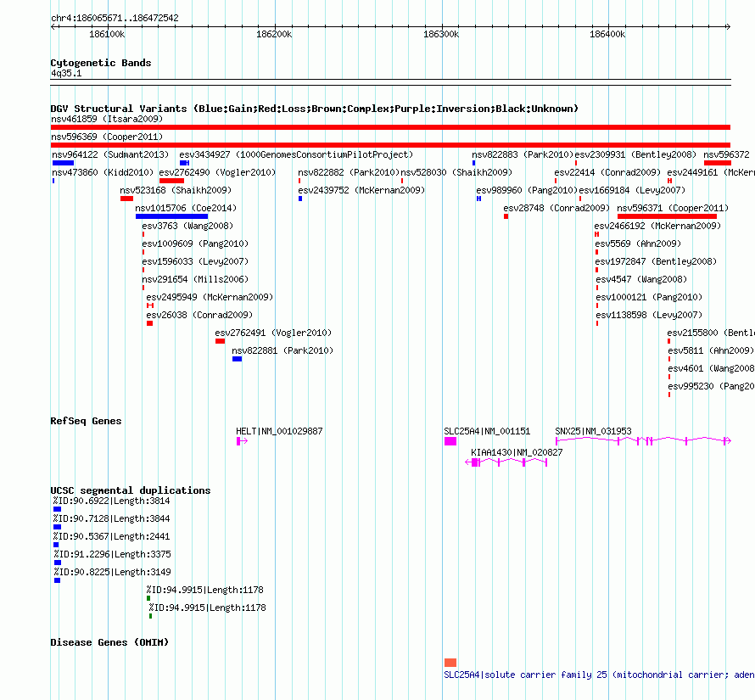The image size is (755, 700).
Task: Click the nsv473860 (Kidd2010) variant label
Action: coord(103,172)
